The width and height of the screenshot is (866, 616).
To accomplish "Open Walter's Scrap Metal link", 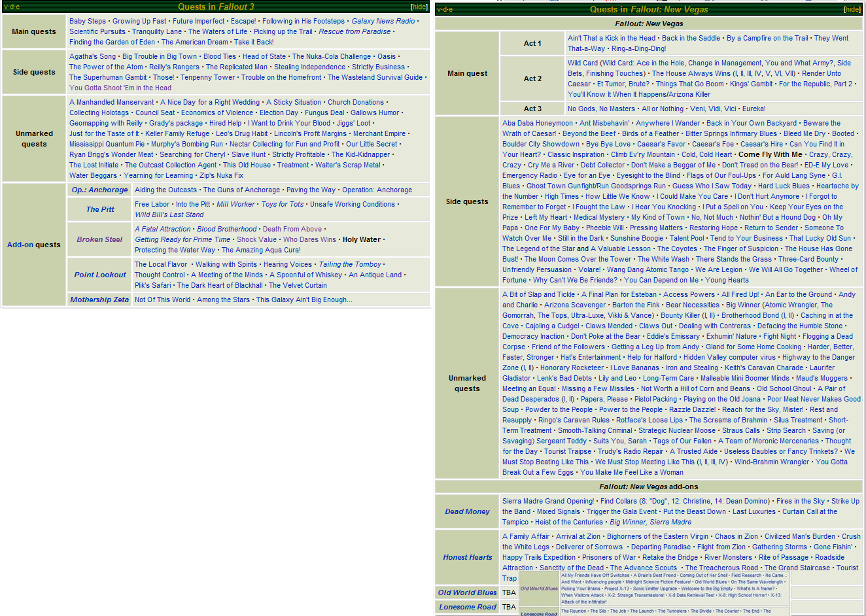I will [x=348, y=165].
